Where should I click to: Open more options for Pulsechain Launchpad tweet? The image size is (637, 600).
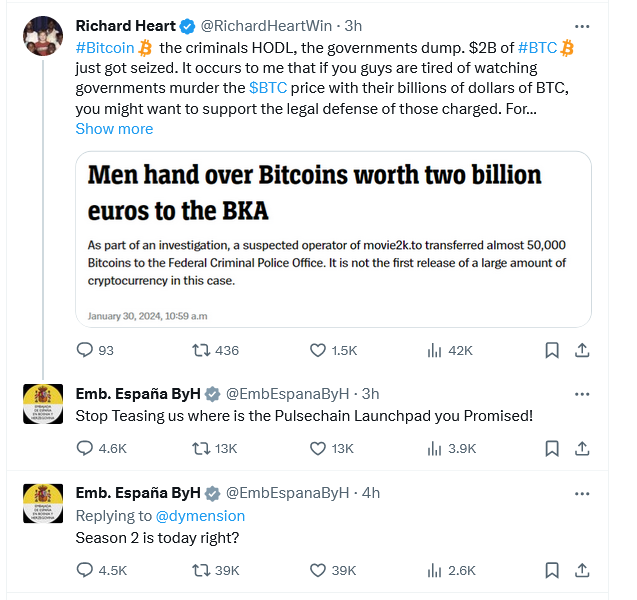pos(583,394)
